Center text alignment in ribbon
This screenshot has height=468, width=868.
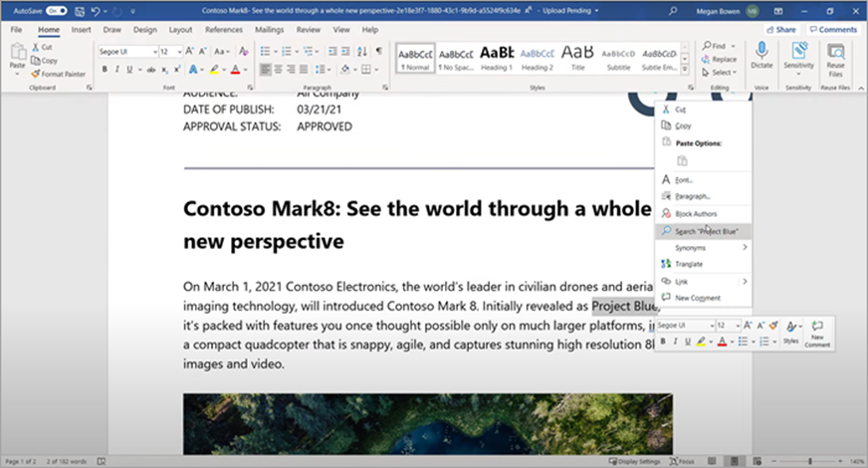(x=279, y=70)
